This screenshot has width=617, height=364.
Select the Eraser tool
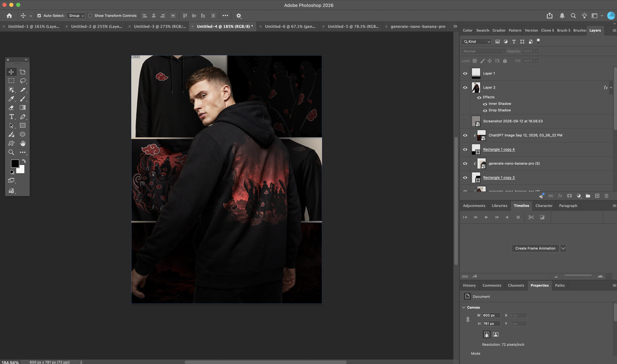[x=11, y=108]
